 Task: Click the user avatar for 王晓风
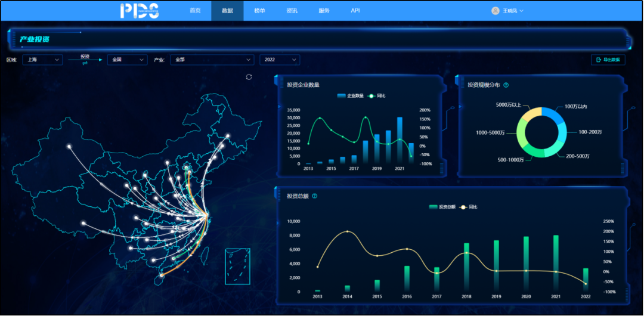495,11
